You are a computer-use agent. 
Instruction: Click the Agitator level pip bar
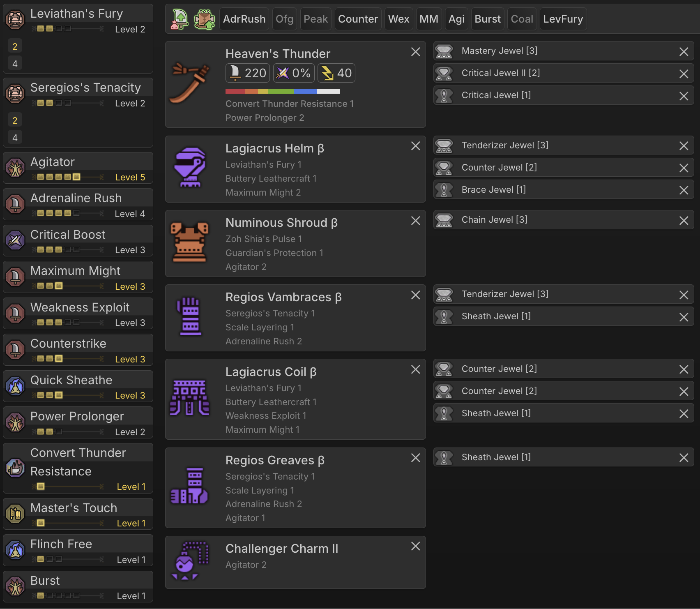coord(68,177)
